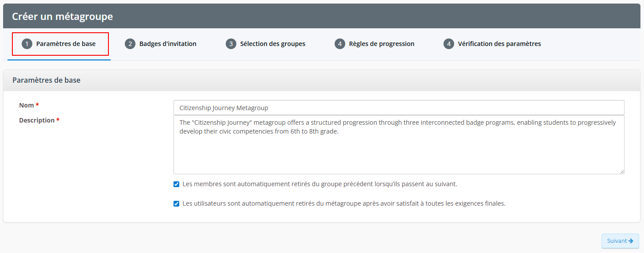Click the step 1 number circle
Screen dimensions: 644x253
pos(27,44)
